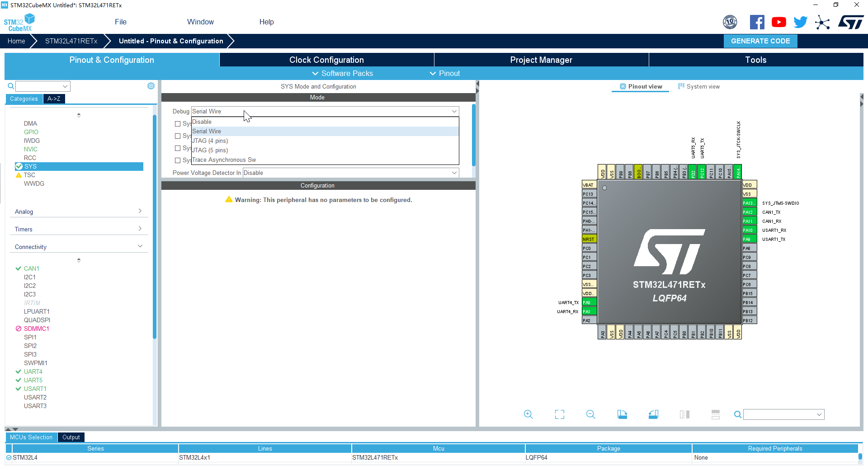
Task: Toggle checkbox left of the Disable option
Action: point(178,124)
